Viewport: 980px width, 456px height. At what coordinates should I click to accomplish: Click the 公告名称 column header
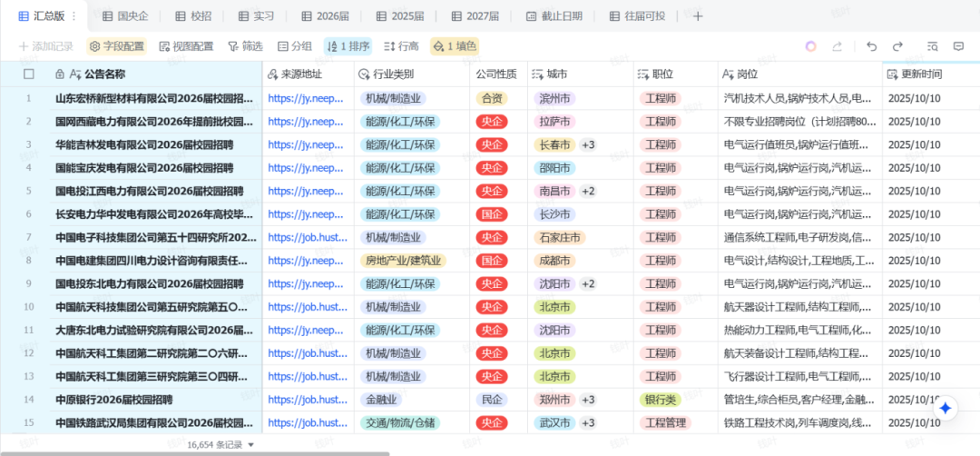(156, 74)
